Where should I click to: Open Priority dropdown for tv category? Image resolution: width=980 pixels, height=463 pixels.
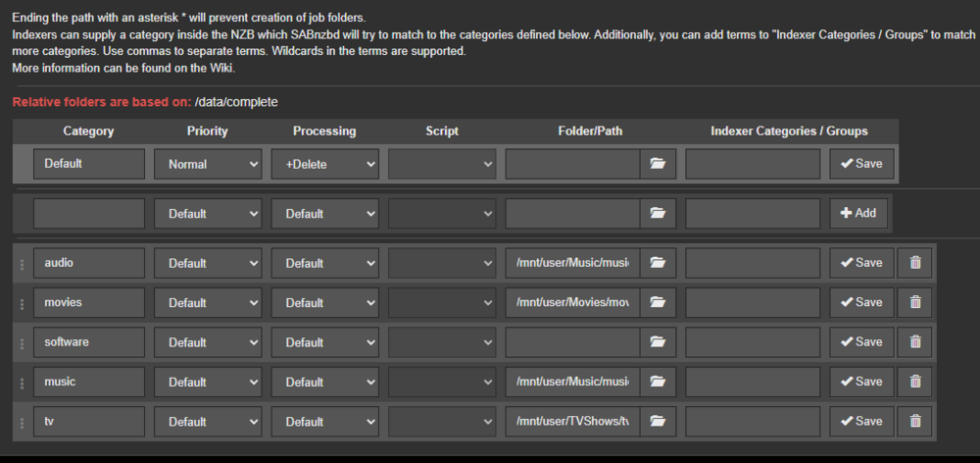coord(208,421)
